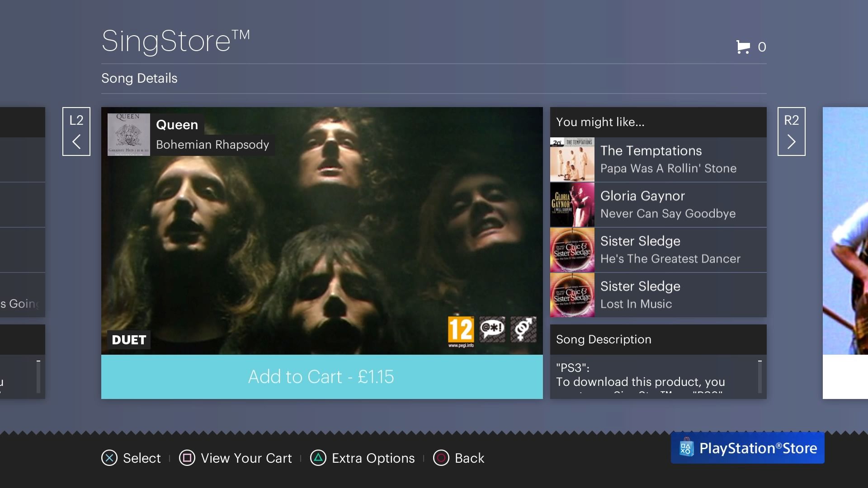Click the shopping cart icon

743,46
